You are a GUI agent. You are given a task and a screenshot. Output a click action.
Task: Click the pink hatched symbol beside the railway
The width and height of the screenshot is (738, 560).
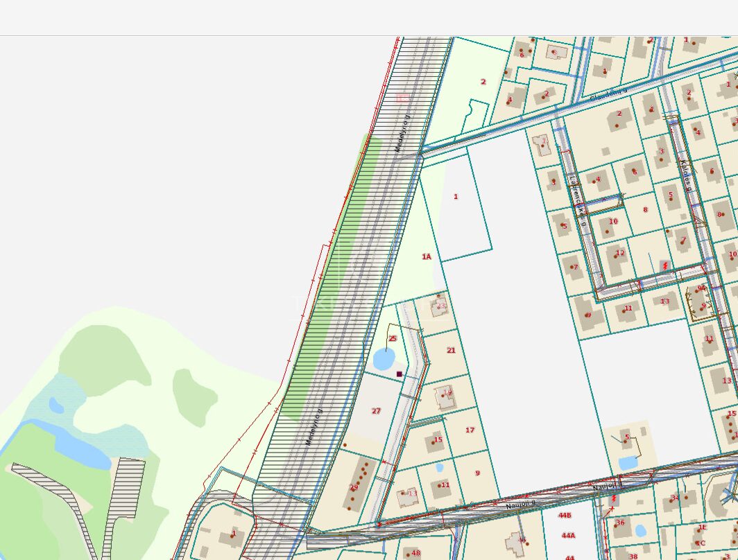pyautogui.click(x=403, y=98)
